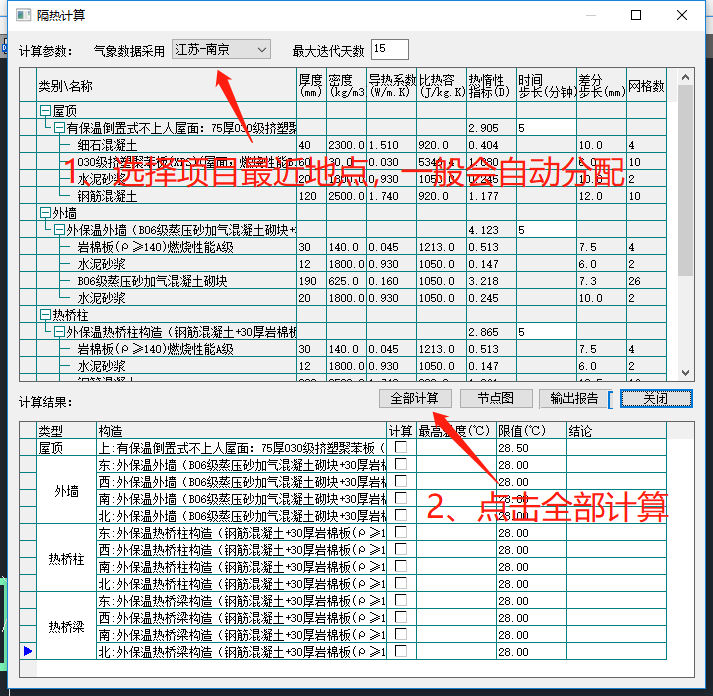Click the blue current-row indicator arrow
This screenshot has height=696, width=713.
28,651
